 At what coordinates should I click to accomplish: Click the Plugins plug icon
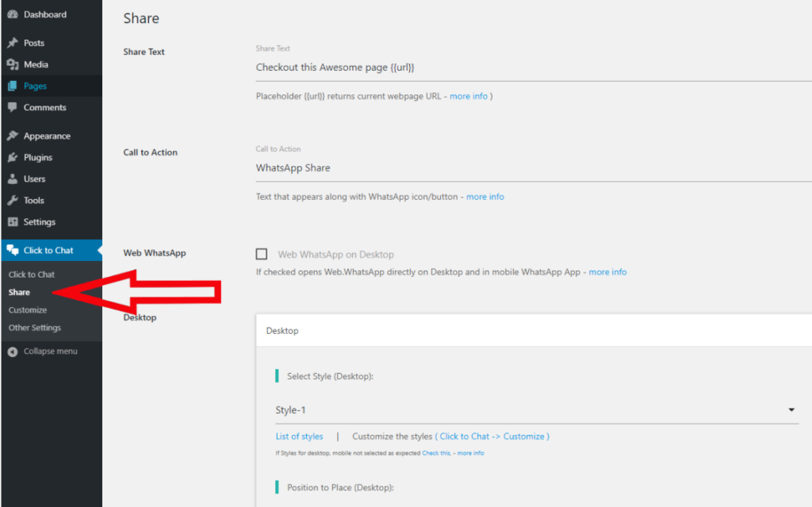point(13,158)
